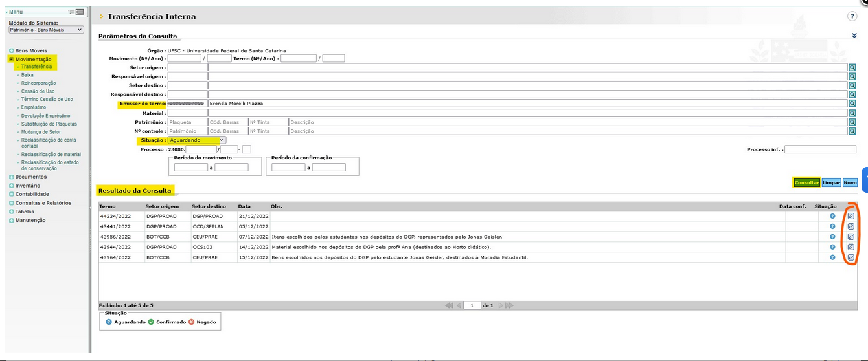The height and width of the screenshot is (361, 868).
Task: Open search lookup for Responsável destino
Action: point(852,94)
